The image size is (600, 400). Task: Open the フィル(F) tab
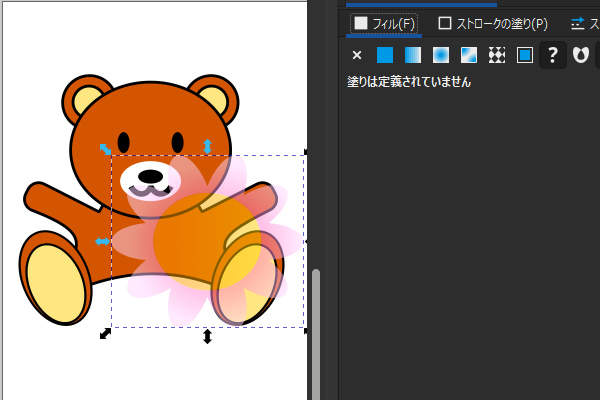point(384,24)
